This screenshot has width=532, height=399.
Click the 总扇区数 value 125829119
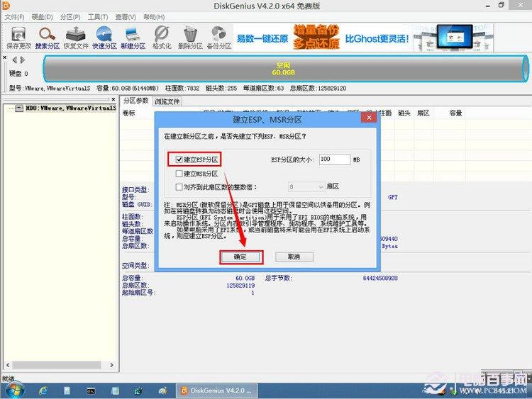click(x=240, y=286)
